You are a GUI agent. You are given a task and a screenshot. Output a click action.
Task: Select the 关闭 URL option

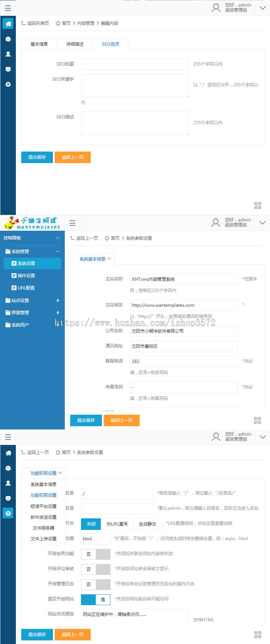click(91, 524)
